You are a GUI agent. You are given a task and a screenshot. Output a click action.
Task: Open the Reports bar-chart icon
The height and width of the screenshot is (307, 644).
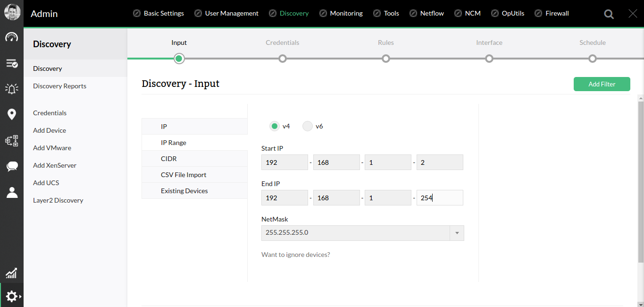tap(11, 273)
